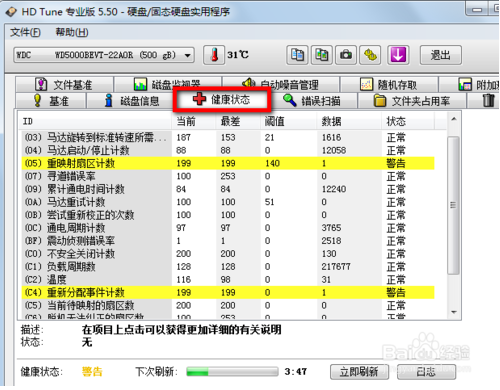Sort by the ID column header
500x390 pixels.
coord(95,121)
